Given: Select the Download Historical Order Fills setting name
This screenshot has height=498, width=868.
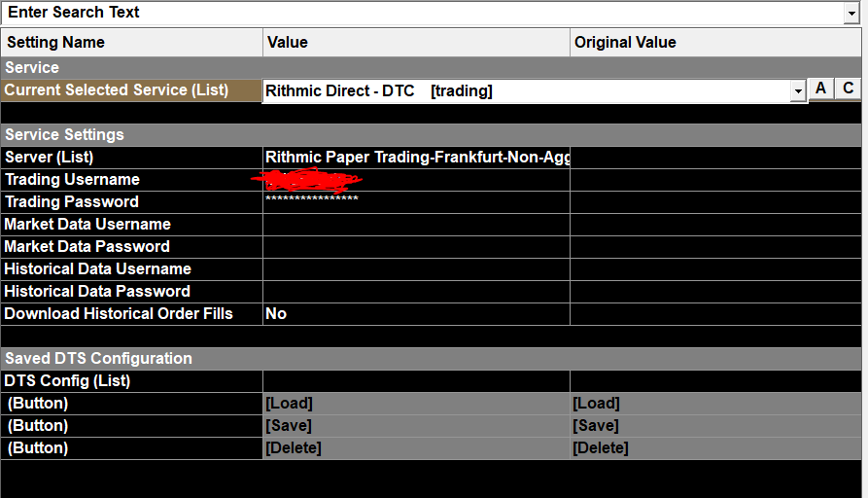Looking at the screenshot, I should tap(132, 314).
